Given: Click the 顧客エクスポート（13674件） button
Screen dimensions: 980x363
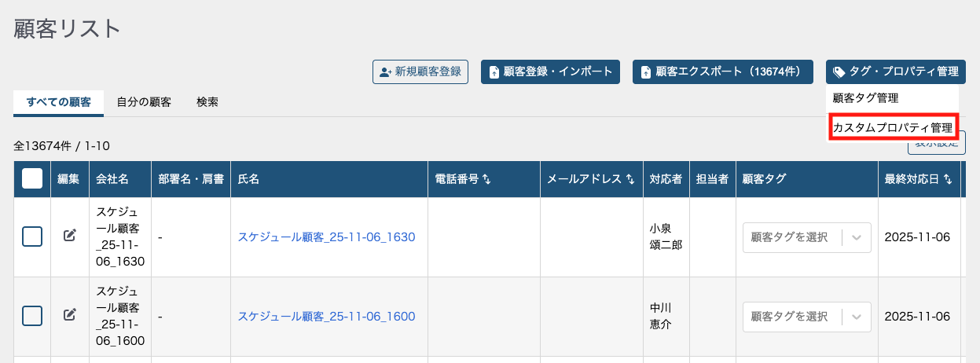Looking at the screenshot, I should pyautogui.click(x=721, y=71).
